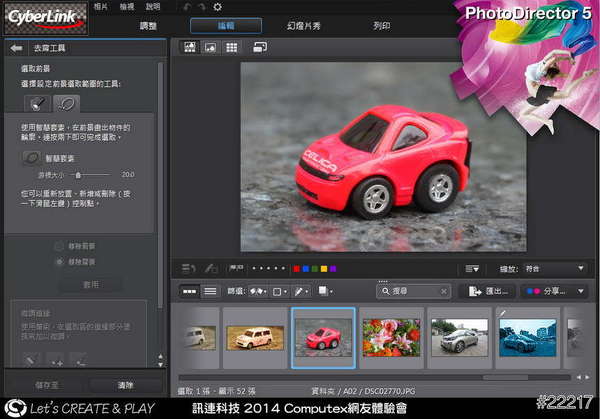600x419 pixels.
Task: Switch the browser to filmstrip thumbnail view
Action: (x=189, y=291)
